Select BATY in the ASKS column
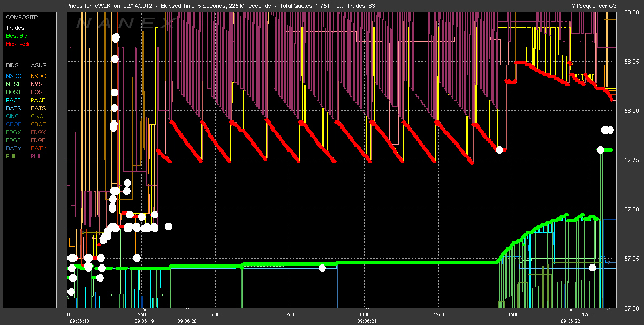The width and height of the screenshot is (644, 325). click(x=39, y=148)
